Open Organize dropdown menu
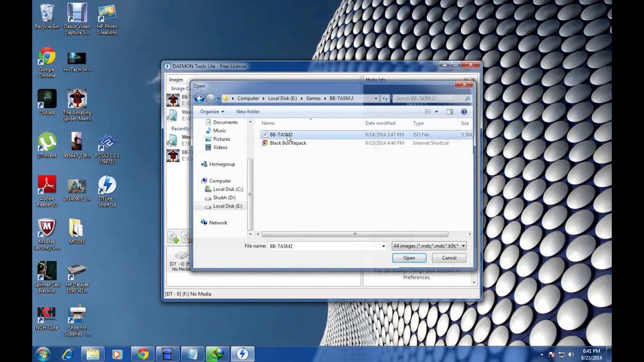Viewport: 644px width, 362px height. click(x=212, y=112)
